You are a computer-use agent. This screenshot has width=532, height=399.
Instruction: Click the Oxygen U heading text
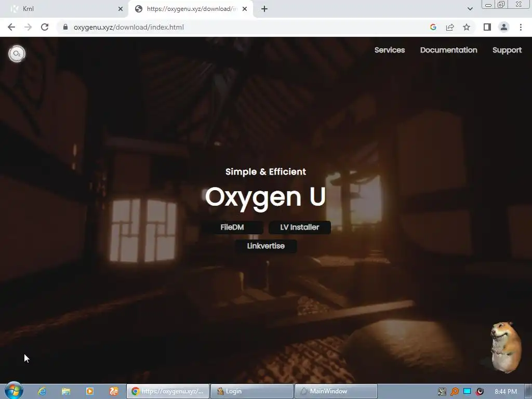265,197
